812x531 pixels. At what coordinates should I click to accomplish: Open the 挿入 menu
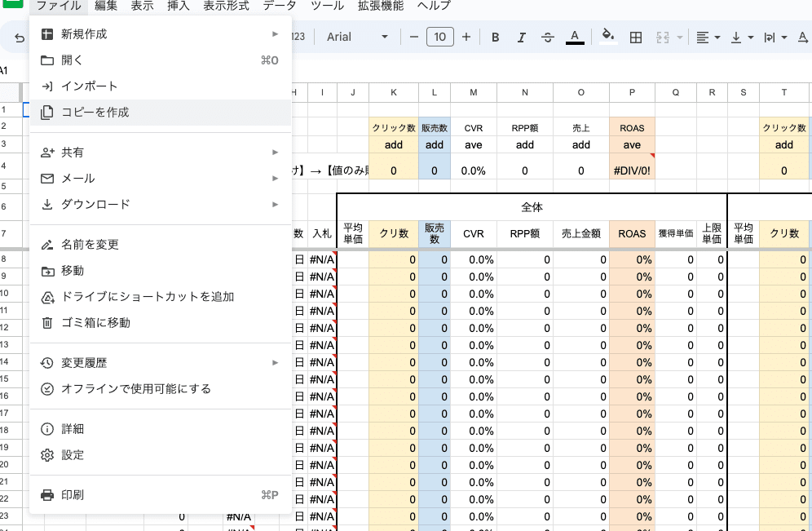point(179,6)
